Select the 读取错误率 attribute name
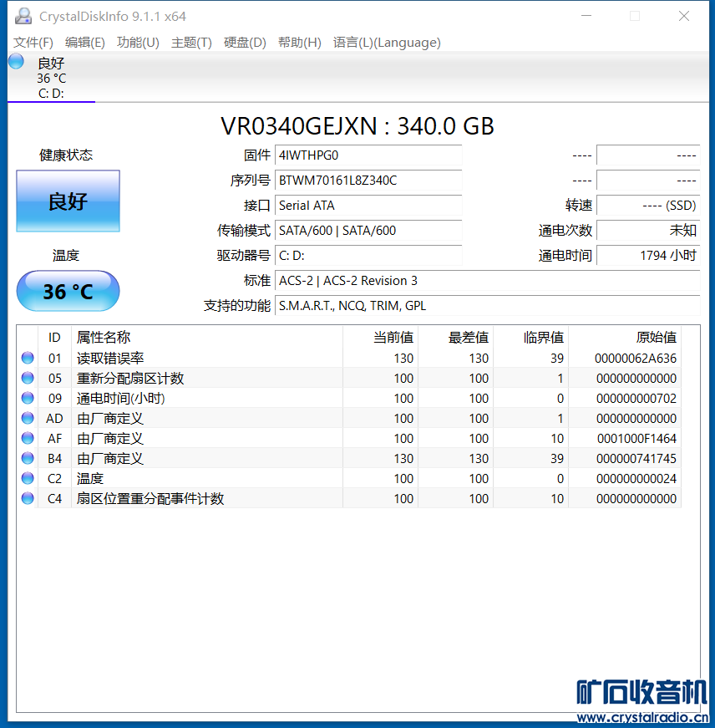 tap(110, 358)
